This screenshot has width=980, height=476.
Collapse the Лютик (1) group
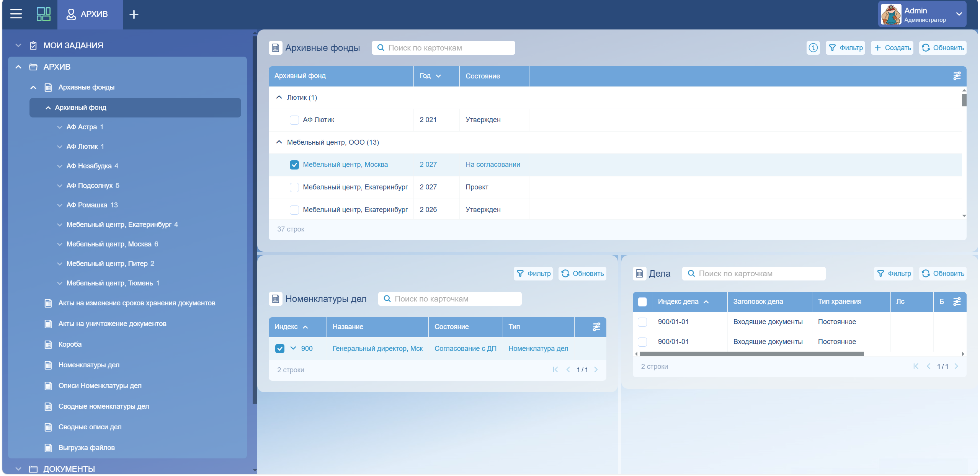pyautogui.click(x=279, y=98)
